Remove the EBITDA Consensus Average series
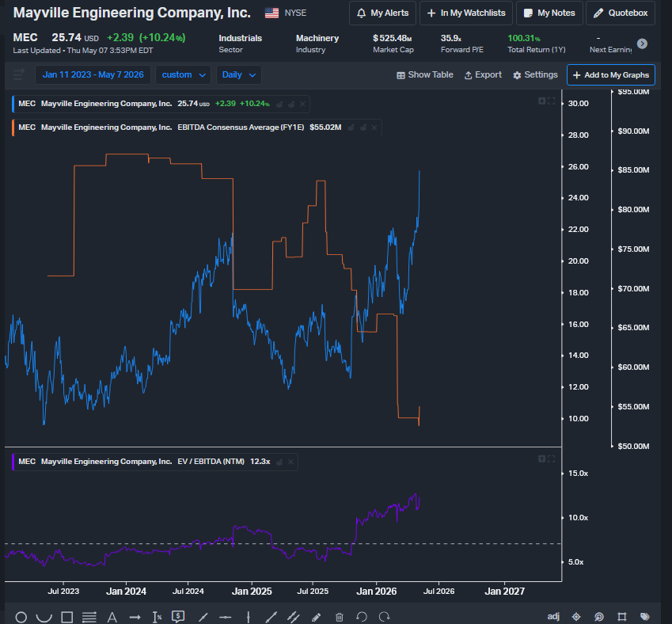Image resolution: width=672 pixels, height=624 pixels. click(374, 127)
